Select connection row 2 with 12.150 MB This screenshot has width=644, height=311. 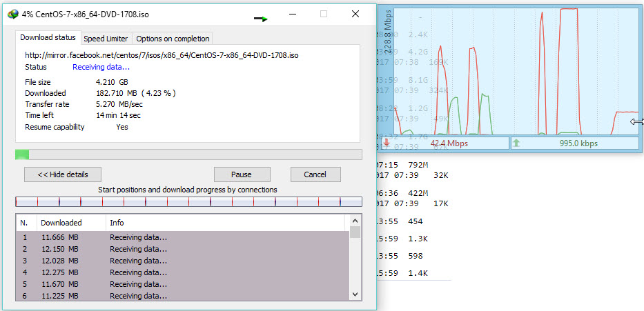(x=183, y=249)
